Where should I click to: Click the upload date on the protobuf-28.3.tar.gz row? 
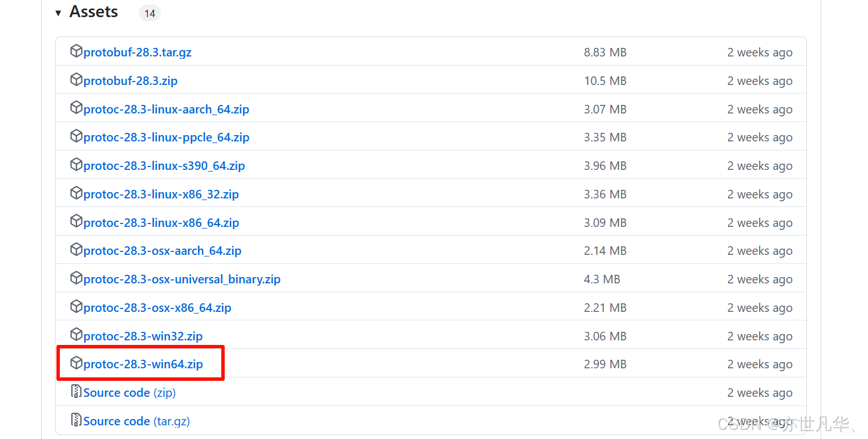[x=760, y=52]
